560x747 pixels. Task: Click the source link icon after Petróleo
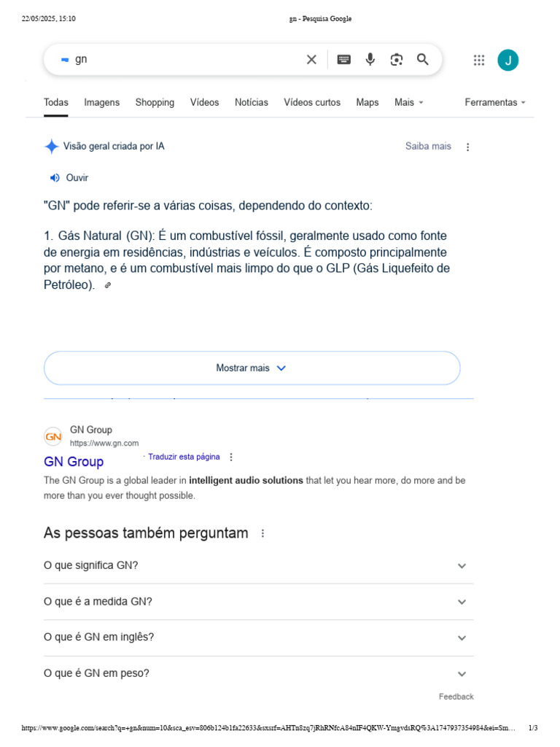pos(108,286)
